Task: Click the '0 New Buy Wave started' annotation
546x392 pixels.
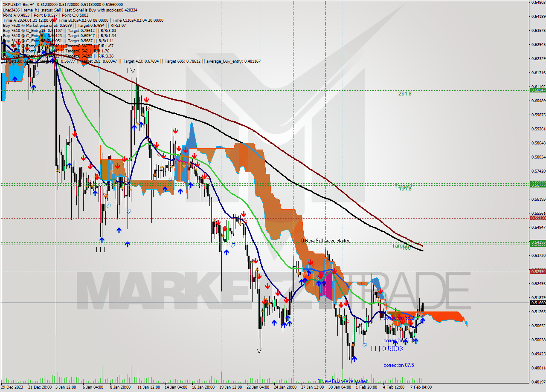Action: (343, 381)
